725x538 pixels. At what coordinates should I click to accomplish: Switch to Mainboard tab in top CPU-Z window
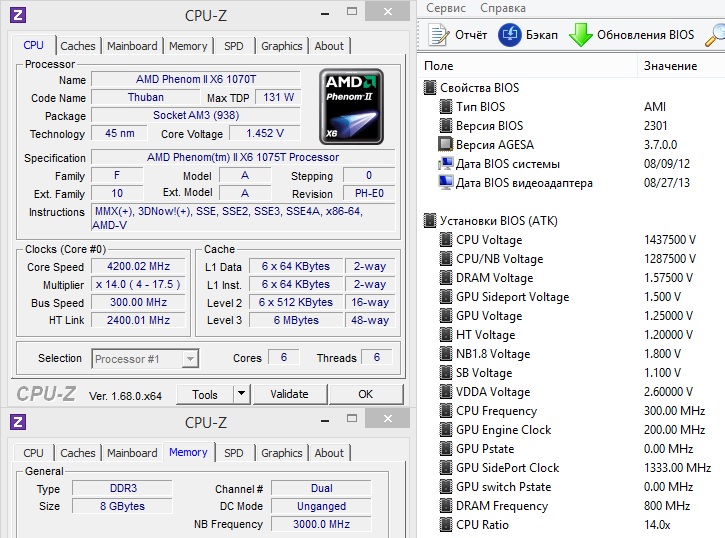point(132,46)
